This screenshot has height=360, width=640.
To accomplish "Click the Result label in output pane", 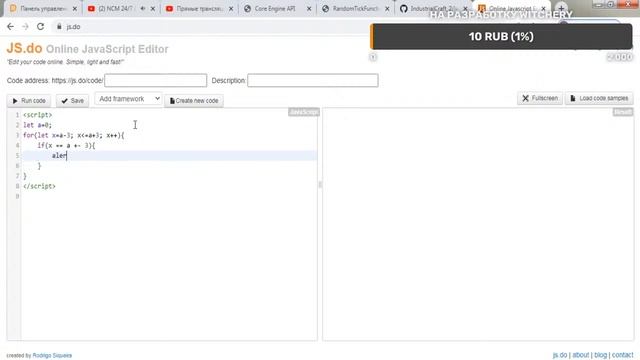I will [x=623, y=112].
